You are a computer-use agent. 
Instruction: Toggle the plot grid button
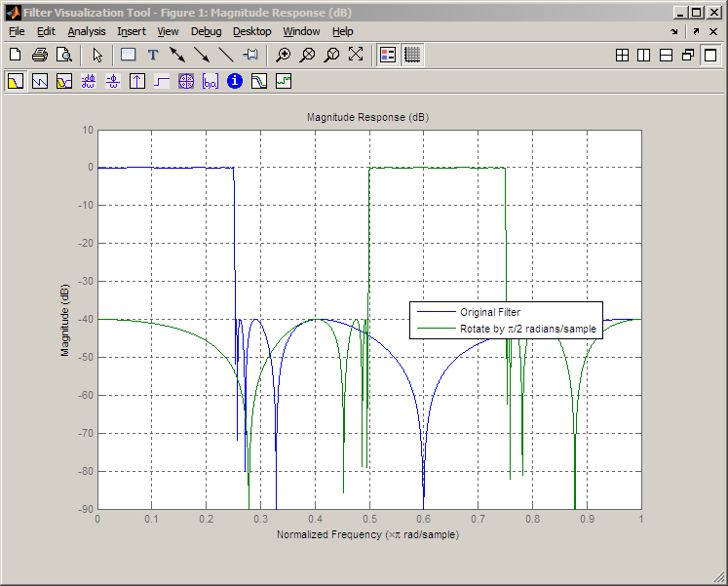(412, 55)
